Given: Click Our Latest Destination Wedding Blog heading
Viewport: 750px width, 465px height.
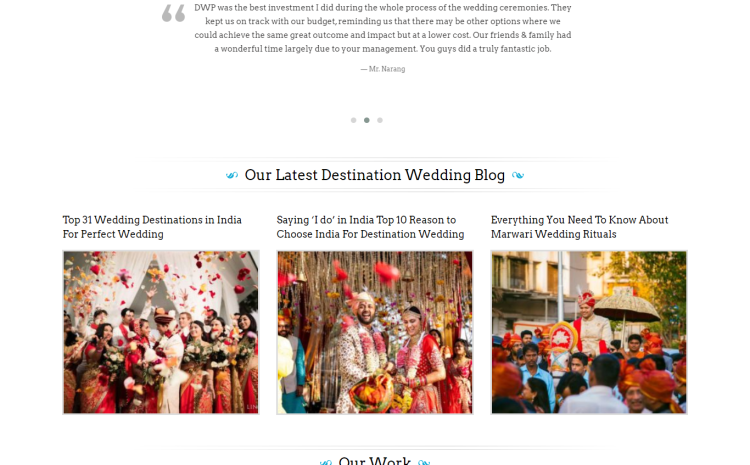Looking at the screenshot, I should pyautogui.click(x=375, y=175).
